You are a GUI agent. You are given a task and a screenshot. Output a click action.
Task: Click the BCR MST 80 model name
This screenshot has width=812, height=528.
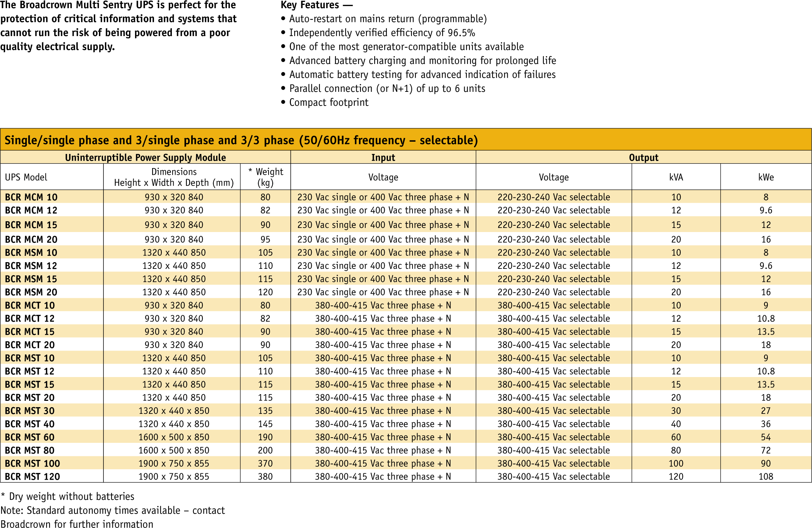pyautogui.click(x=30, y=451)
